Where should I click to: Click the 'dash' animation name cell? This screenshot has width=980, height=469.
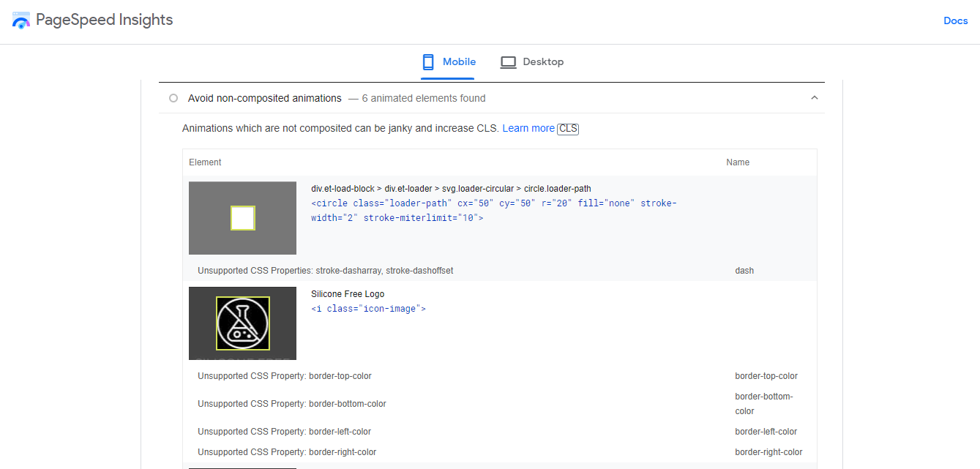coord(744,271)
